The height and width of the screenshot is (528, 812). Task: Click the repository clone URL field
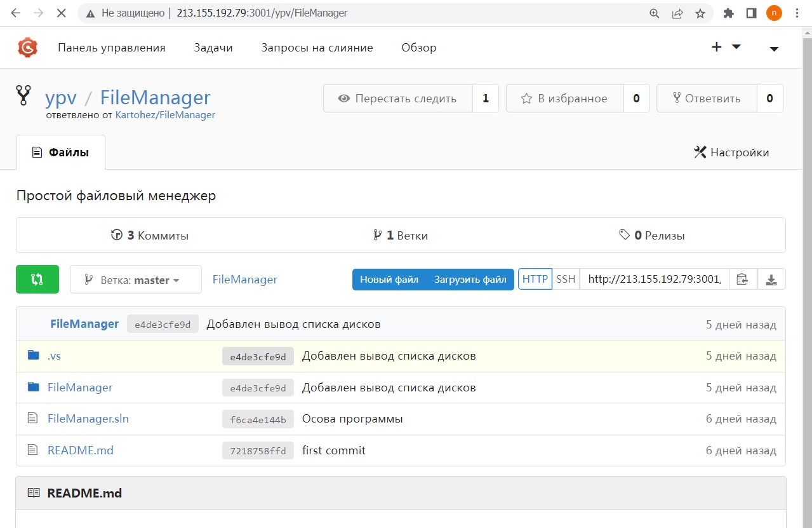(x=653, y=279)
